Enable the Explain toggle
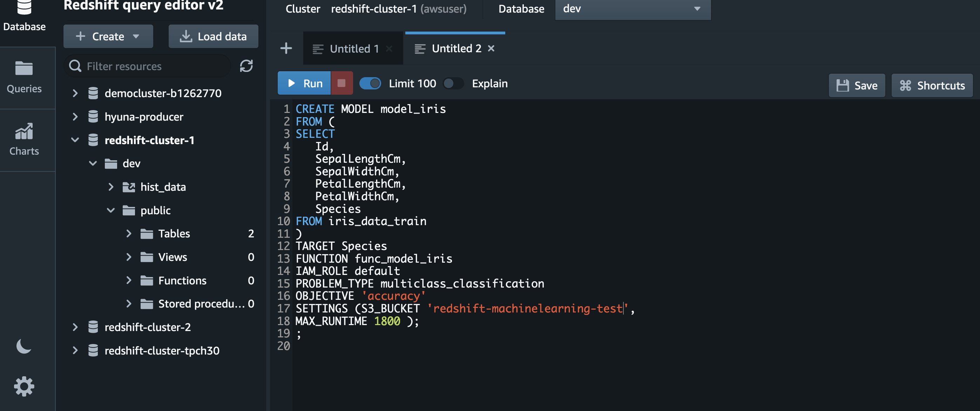The width and height of the screenshot is (980, 411). [453, 83]
